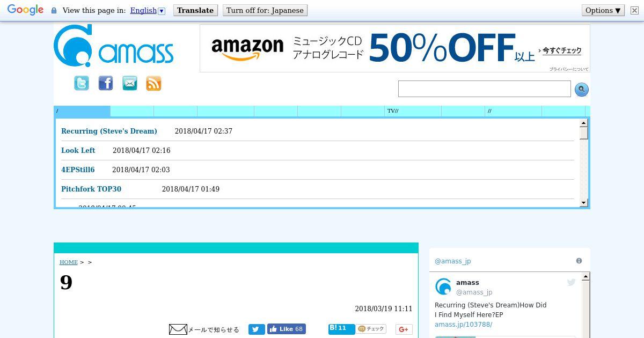Open the English language dropdown
Image resolution: width=644 pixels, height=338 pixels.
click(x=148, y=10)
